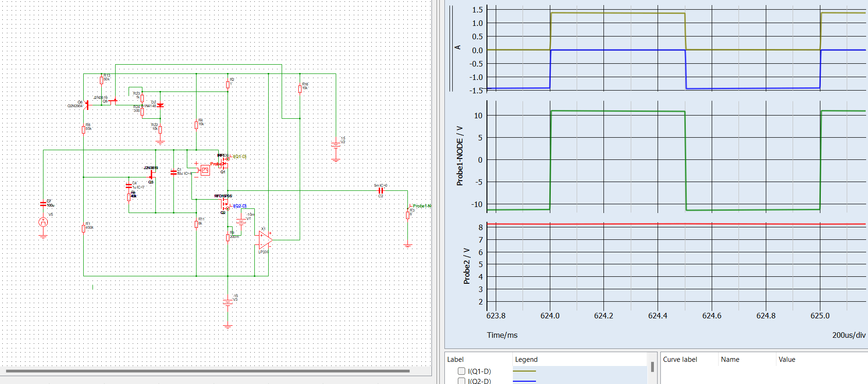Select voltage source V1 -10m
Viewport: 868px width, 384px height.
[x=241, y=221]
